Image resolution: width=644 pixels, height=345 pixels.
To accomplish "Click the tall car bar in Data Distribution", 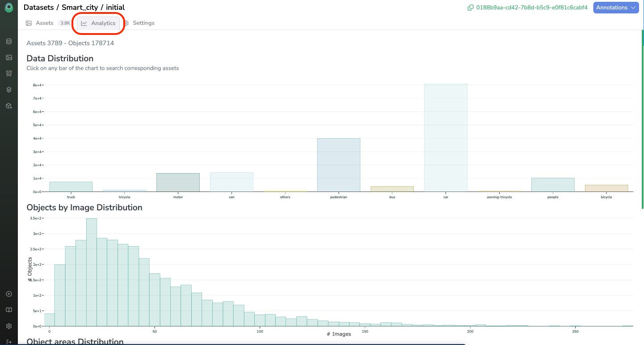I will tap(446, 138).
